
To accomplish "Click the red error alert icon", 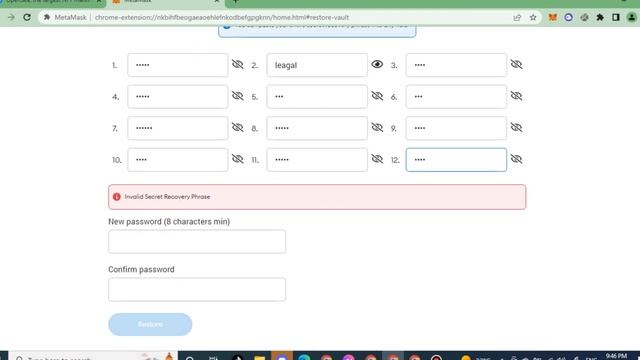I will point(117,197).
